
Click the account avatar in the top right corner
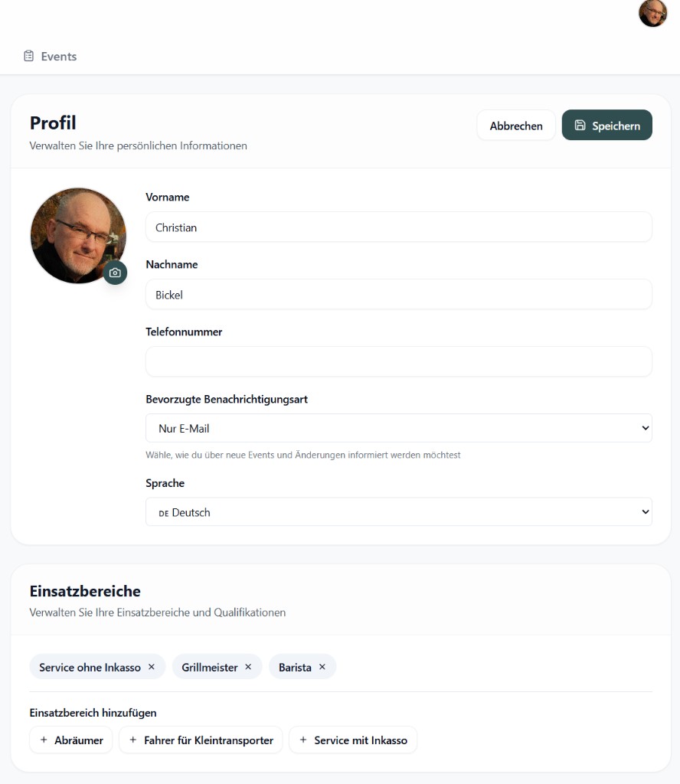(x=652, y=13)
